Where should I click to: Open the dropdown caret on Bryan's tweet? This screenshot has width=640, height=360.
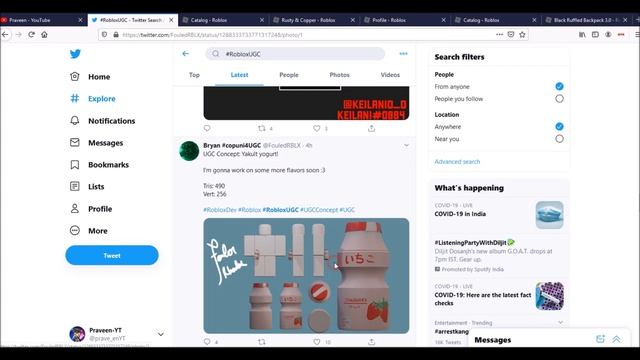pos(407,145)
